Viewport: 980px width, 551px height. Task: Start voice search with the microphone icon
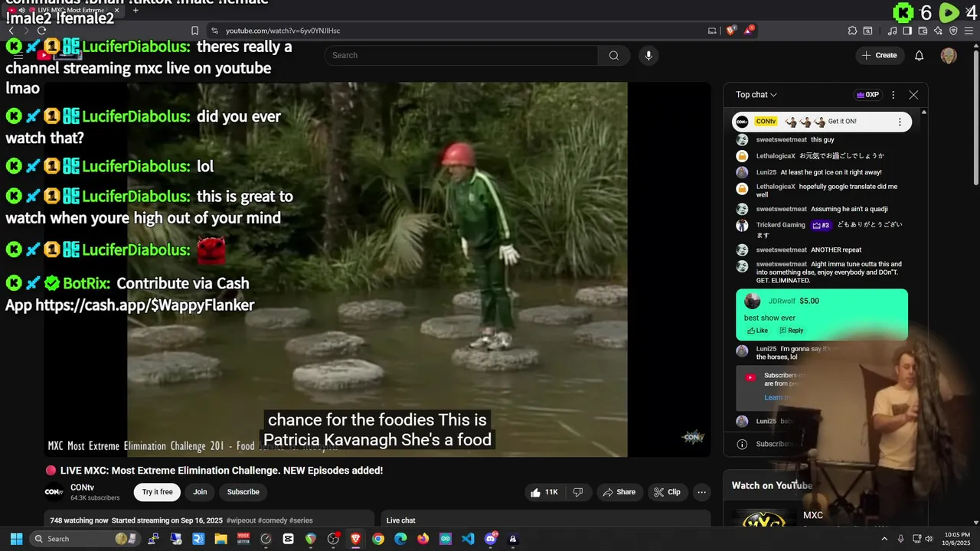[x=648, y=55]
